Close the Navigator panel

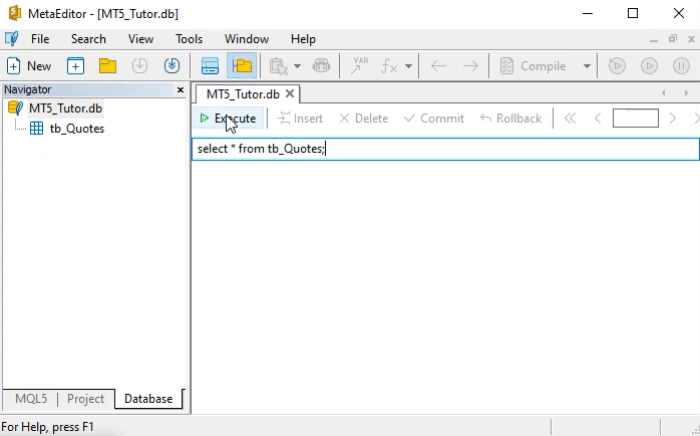pos(180,90)
